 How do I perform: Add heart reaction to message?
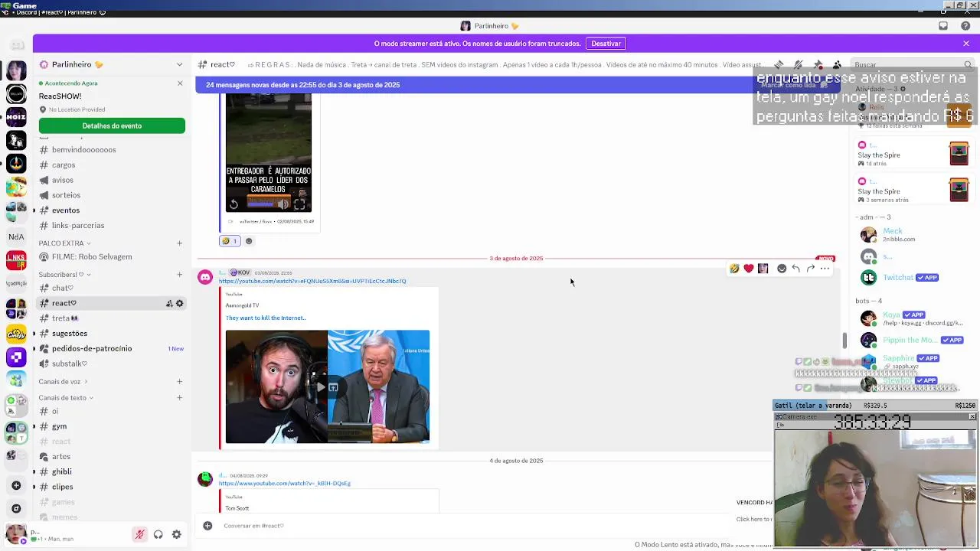click(749, 269)
